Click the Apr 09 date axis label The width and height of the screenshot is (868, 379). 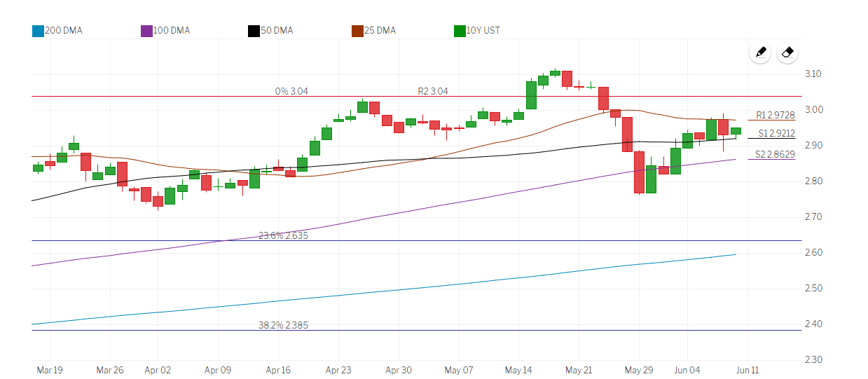[218, 369]
